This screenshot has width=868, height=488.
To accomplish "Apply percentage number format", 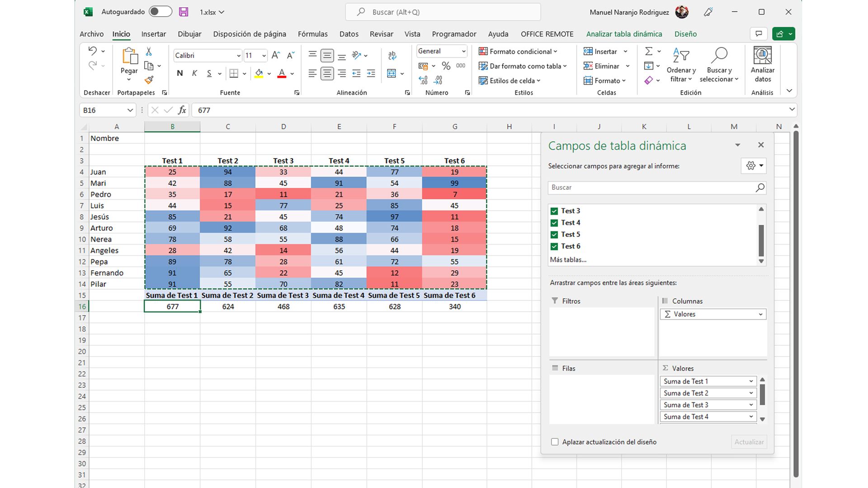I will 446,66.
